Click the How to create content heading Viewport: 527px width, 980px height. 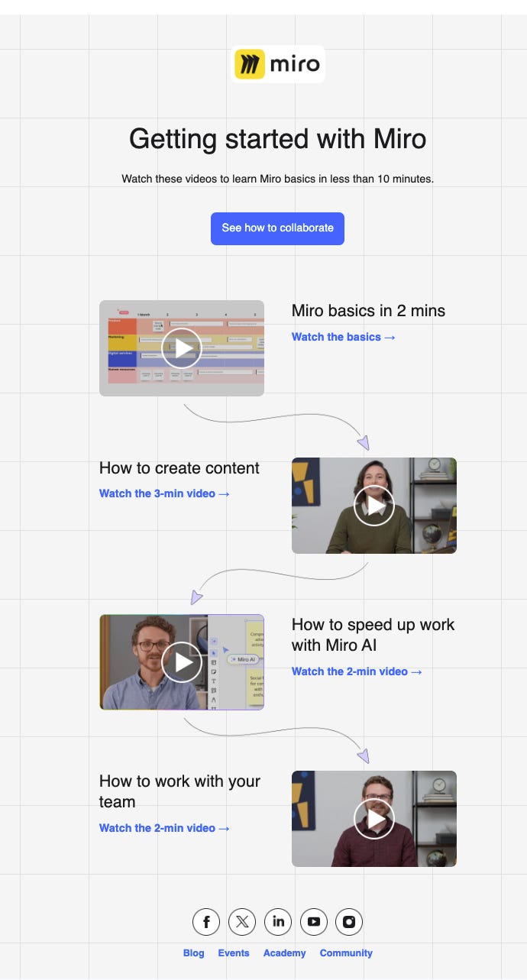click(x=179, y=468)
